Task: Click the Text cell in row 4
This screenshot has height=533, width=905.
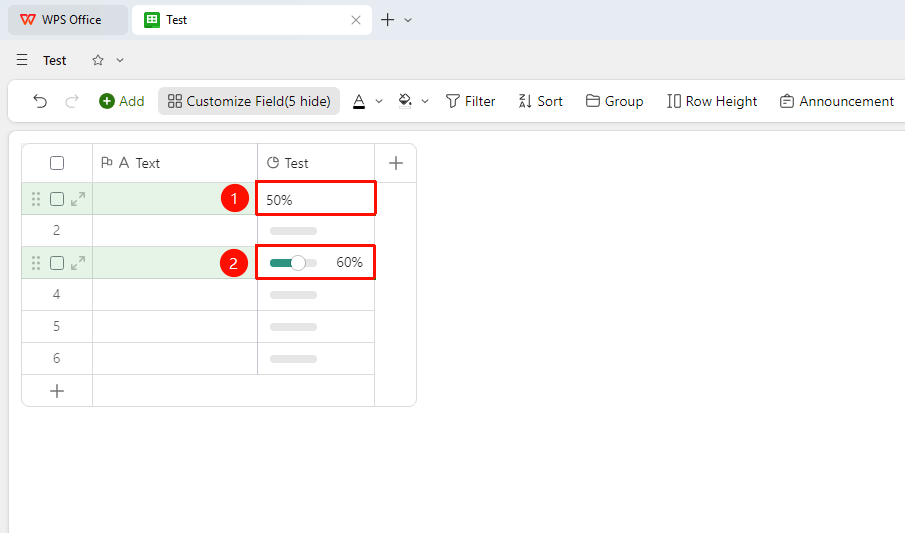Action: (175, 295)
